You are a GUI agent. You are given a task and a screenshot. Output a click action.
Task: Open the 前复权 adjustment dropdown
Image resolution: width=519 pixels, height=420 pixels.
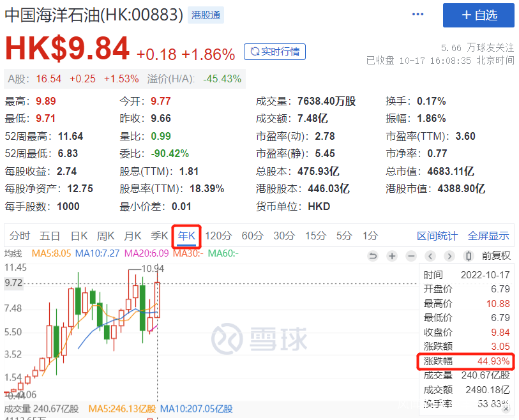[x=496, y=256]
